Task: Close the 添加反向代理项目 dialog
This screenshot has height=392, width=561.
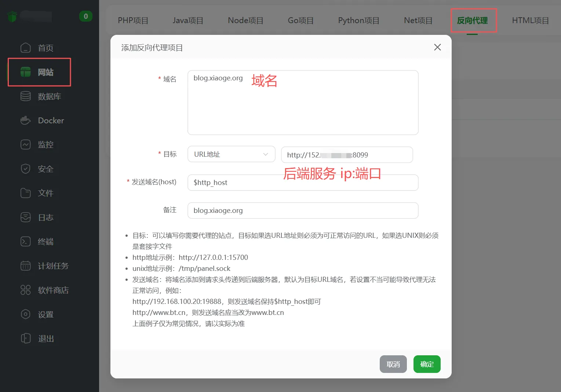Action: (437, 47)
